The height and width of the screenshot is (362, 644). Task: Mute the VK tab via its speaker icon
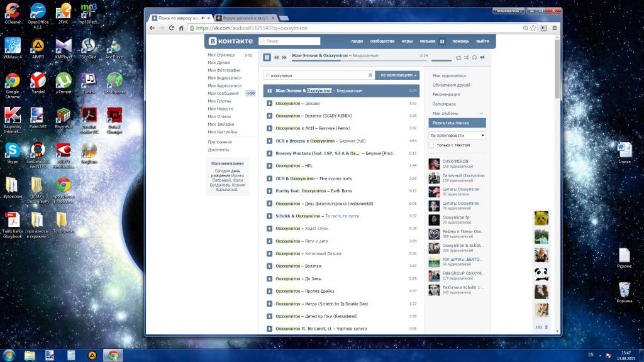203,18
